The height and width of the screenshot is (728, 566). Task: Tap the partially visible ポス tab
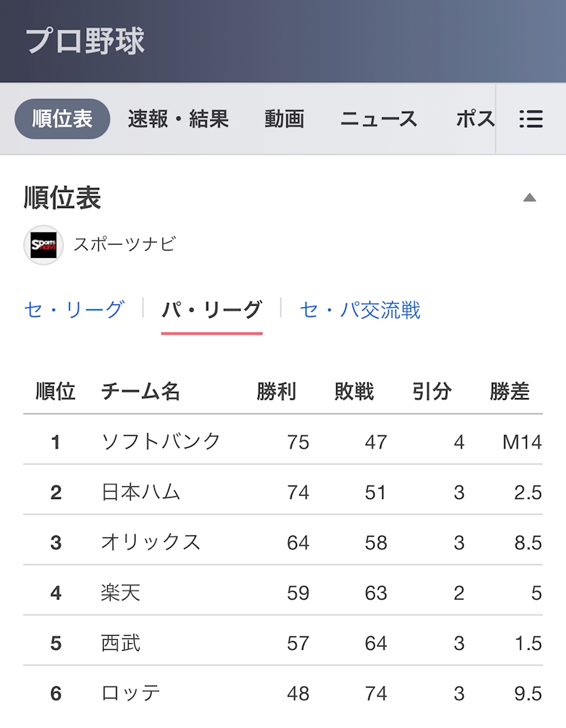point(475,119)
